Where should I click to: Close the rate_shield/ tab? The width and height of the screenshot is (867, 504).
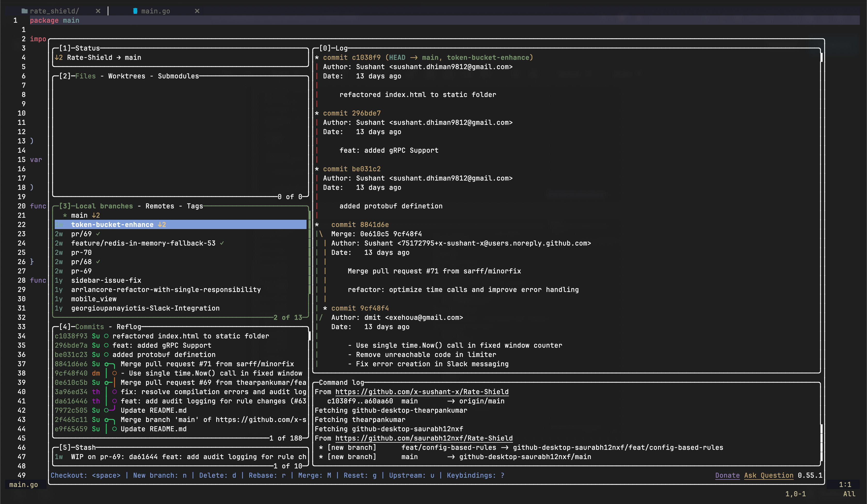pyautogui.click(x=98, y=11)
